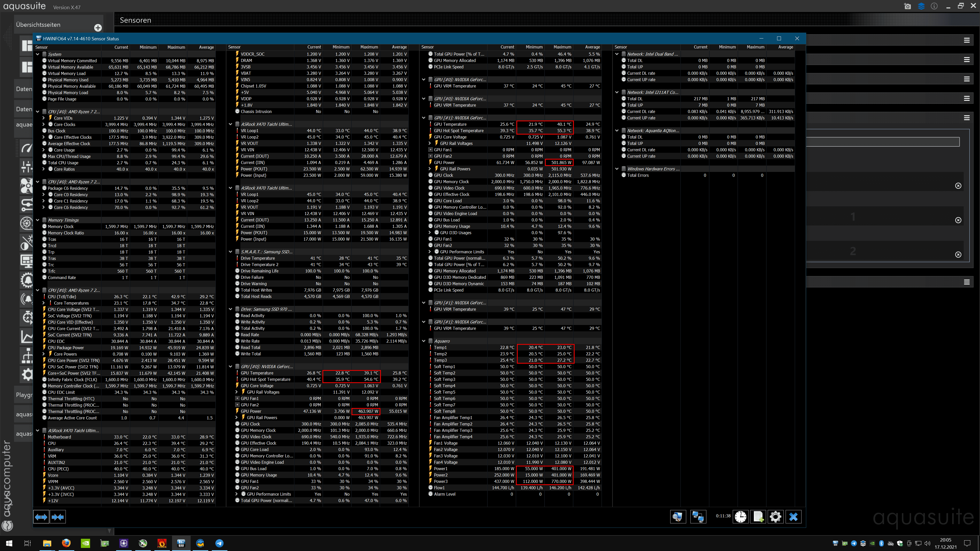Open Übersichtsseiten sidebar section
The image size is (980, 551).
click(38, 25)
